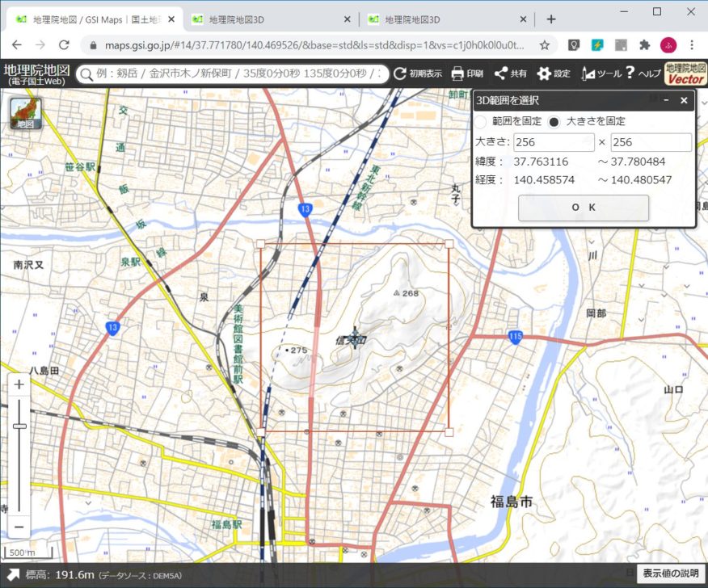Screen dimensions: 708x588
Task: Expand the elevation info arrow at bottom-left
Action: [13, 575]
